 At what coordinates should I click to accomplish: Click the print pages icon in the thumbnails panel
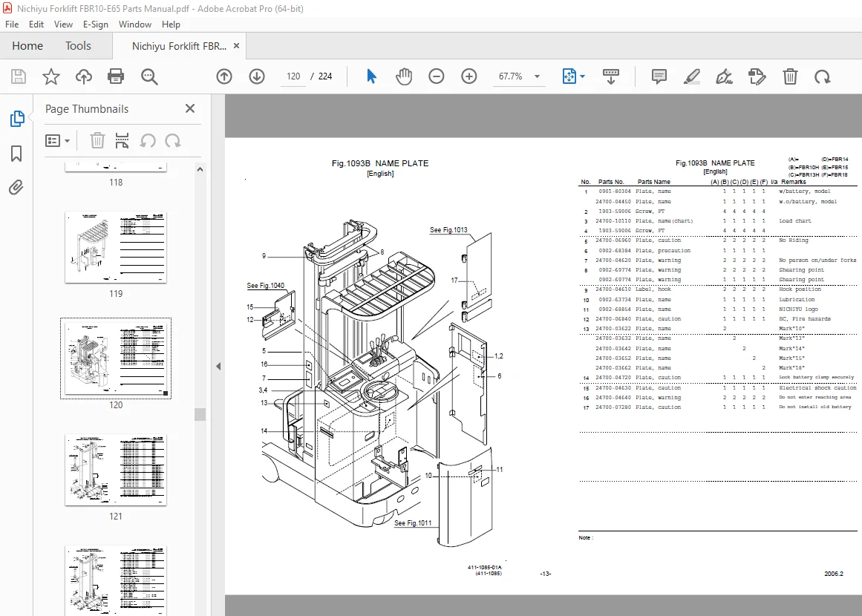[x=122, y=141]
